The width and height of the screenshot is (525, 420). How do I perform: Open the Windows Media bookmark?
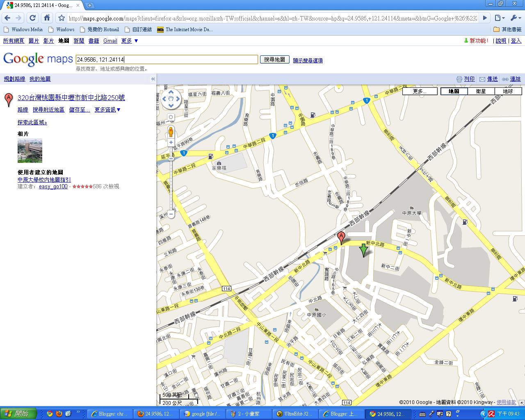click(x=23, y=30)
